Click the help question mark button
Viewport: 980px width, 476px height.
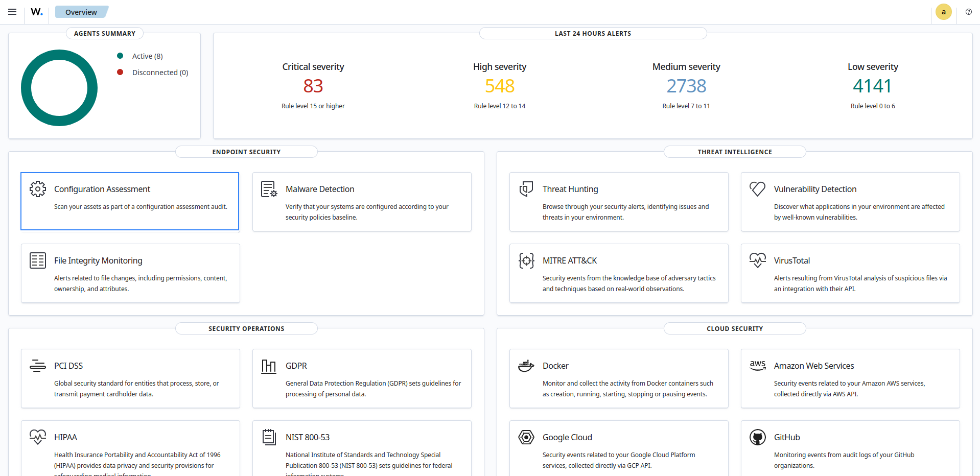(x=968, y=12)
